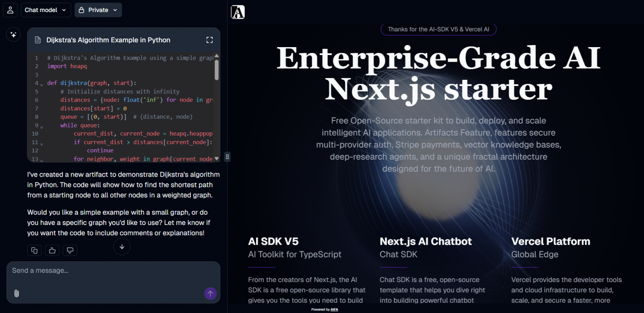644x313 pixels.
Task: Click the Thanks for AI-SDK V5 badge
Action: point(438,29)
